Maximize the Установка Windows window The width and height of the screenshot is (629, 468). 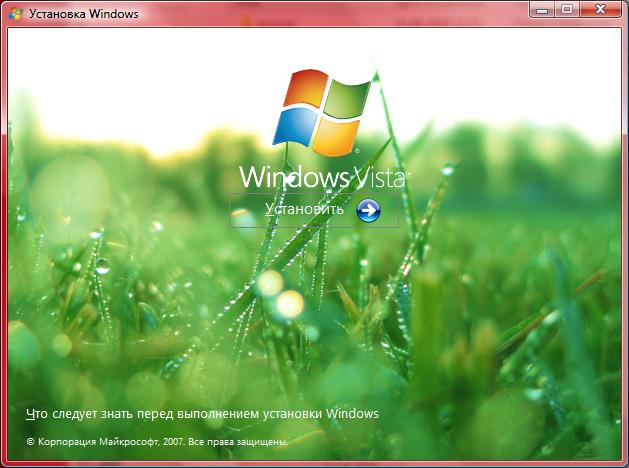(x=567, y=10)
